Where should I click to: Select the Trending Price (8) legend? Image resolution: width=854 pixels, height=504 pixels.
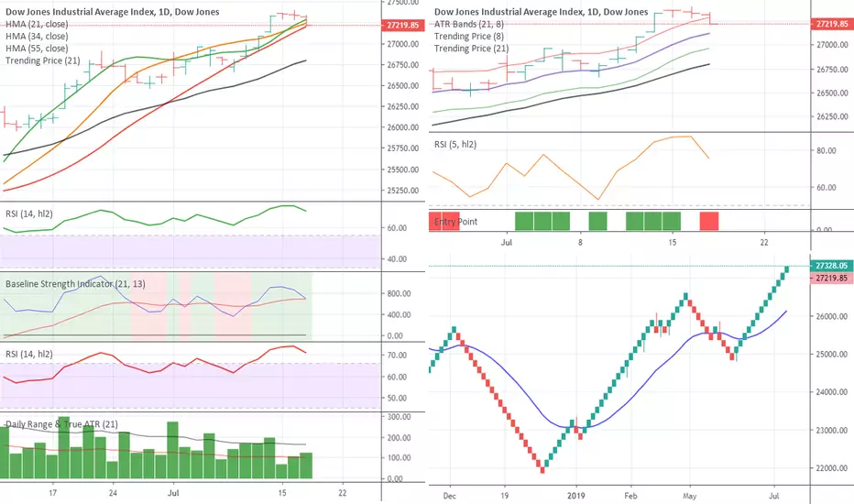tap(469, 36)
